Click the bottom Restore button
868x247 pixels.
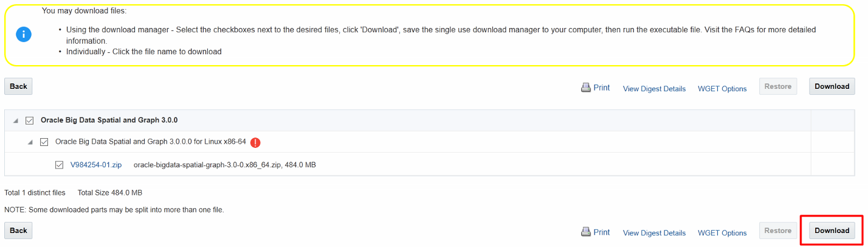(x=777, y=231)
